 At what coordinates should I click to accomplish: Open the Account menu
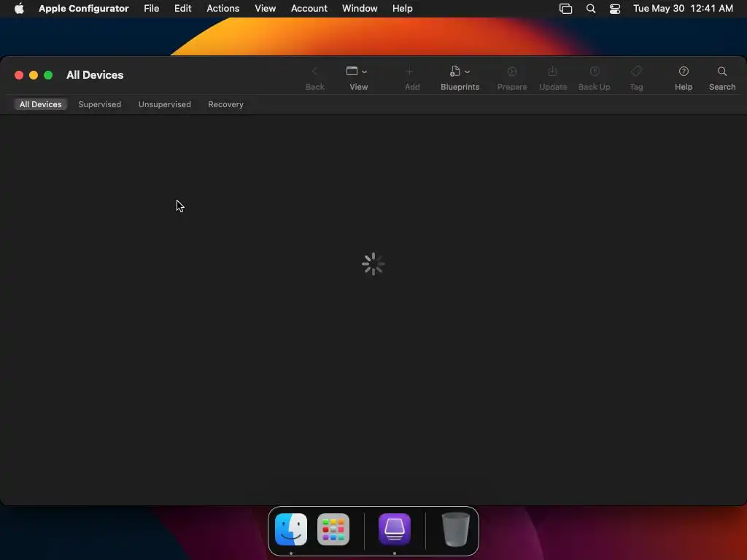309,8
